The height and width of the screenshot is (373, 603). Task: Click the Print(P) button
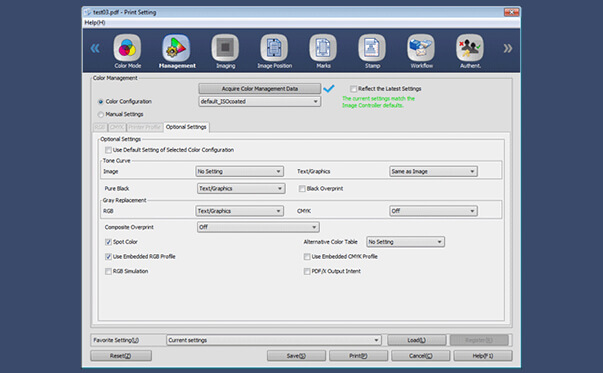click(x=358, y=356)
